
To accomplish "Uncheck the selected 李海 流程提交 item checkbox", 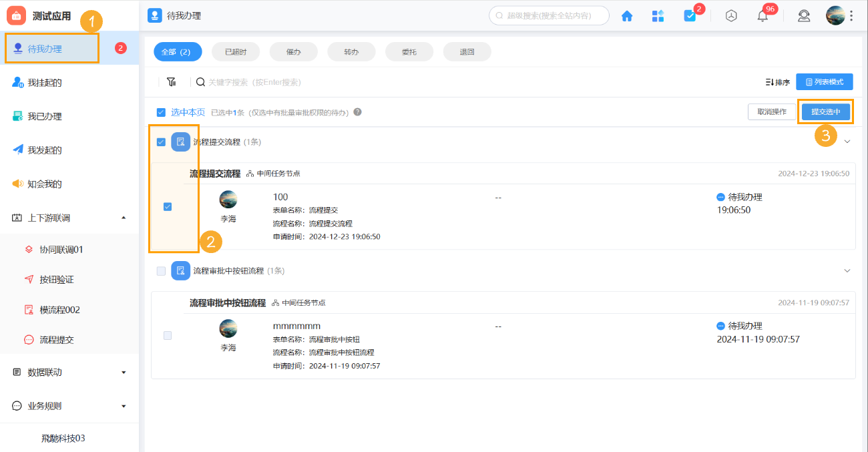I will pyautogui.click(x=167, y=206).
